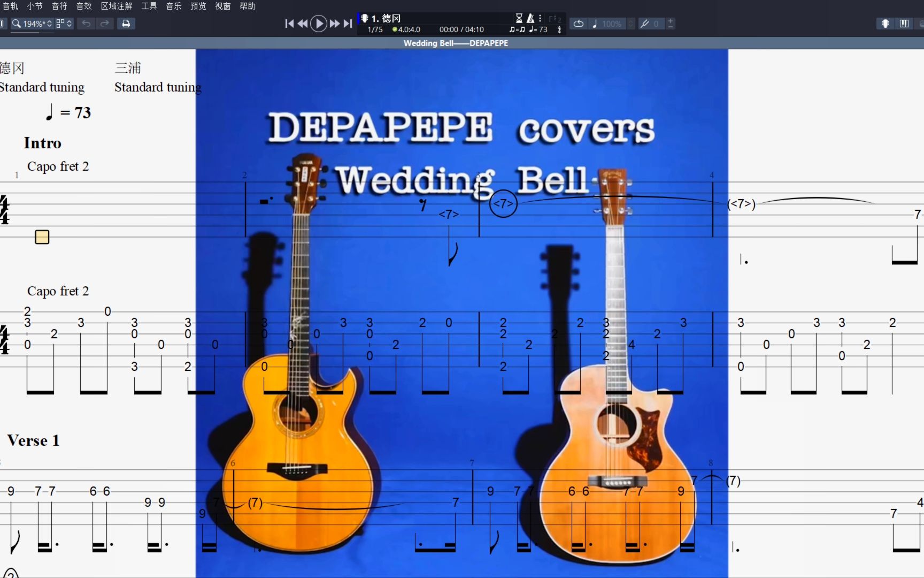924x578 pixels.
Task: Click the triplet feel eighth-note indicator
Action: (x=517, y=29)
